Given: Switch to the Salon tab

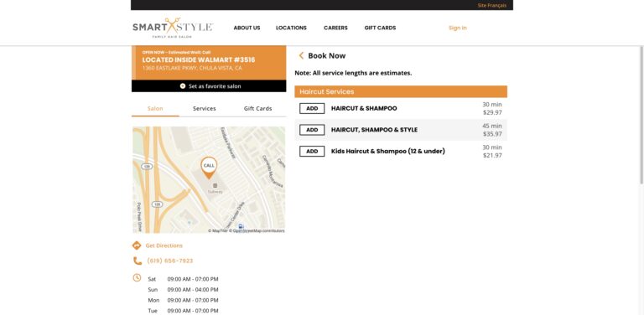Looking at the screenshot, I should pyautogui.click(x=155, y=109).
